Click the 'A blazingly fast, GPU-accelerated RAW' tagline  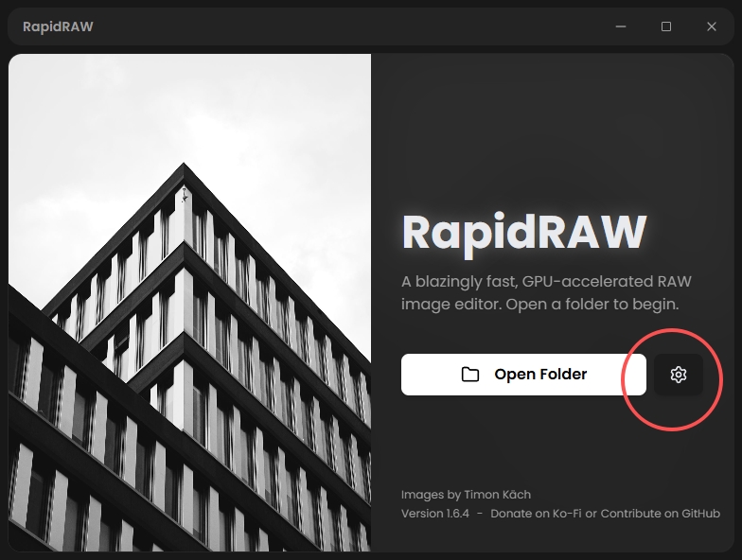[546, 282]
